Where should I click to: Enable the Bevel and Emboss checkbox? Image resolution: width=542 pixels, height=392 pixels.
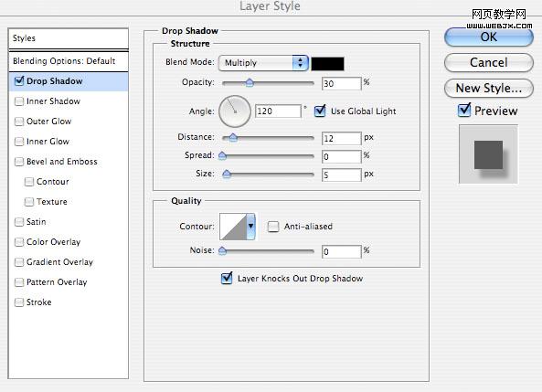tap(19, 162)
